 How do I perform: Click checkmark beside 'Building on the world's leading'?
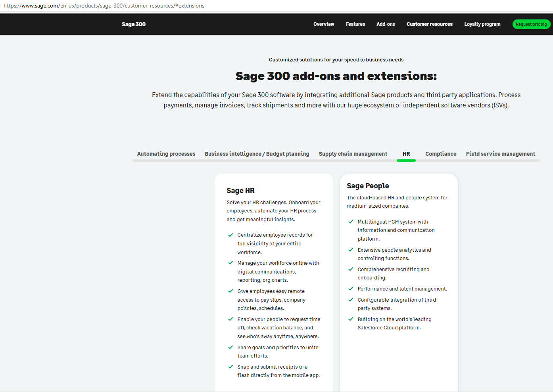[x=351, y=319]
